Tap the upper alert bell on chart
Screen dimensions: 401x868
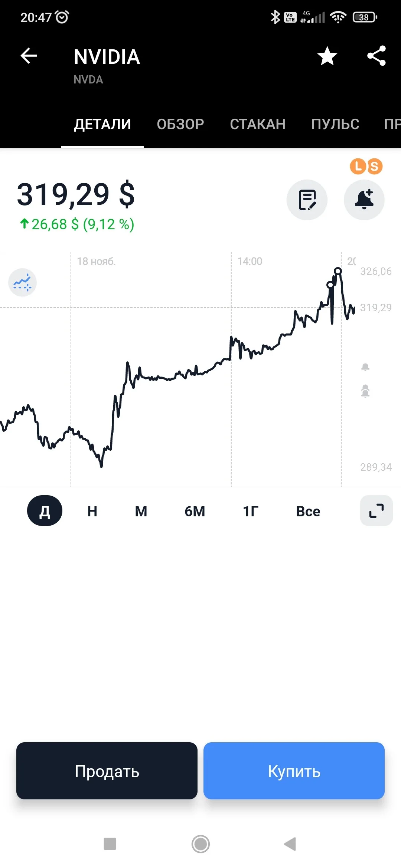tap(365, 367)
